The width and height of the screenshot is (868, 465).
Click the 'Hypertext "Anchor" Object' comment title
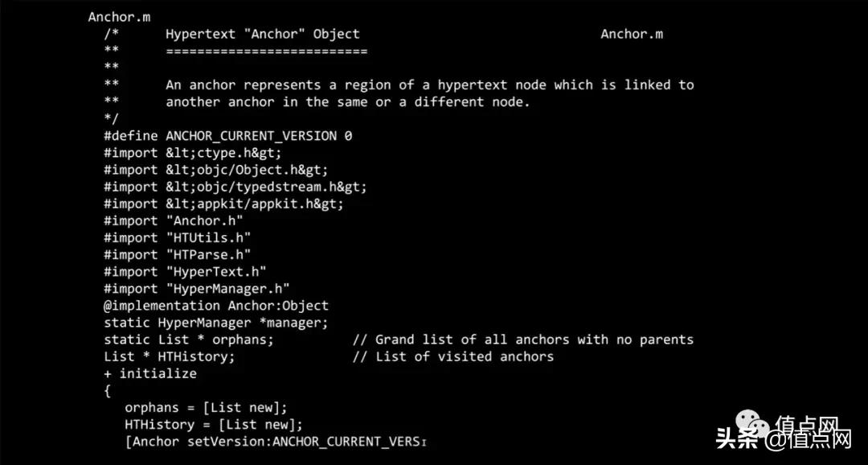click(263, 34)
